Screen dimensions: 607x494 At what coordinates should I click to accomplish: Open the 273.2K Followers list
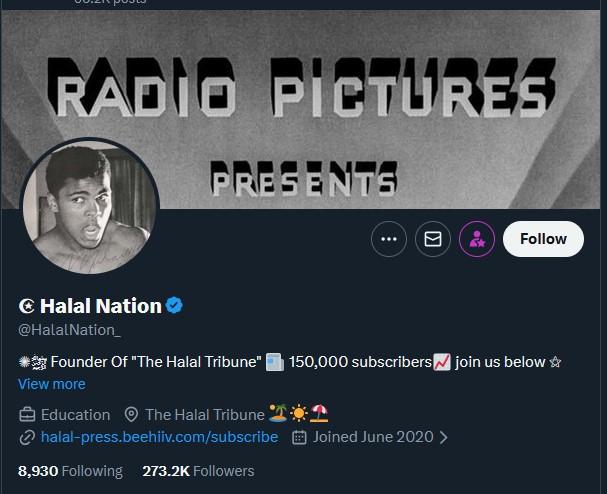pos(198,470)
